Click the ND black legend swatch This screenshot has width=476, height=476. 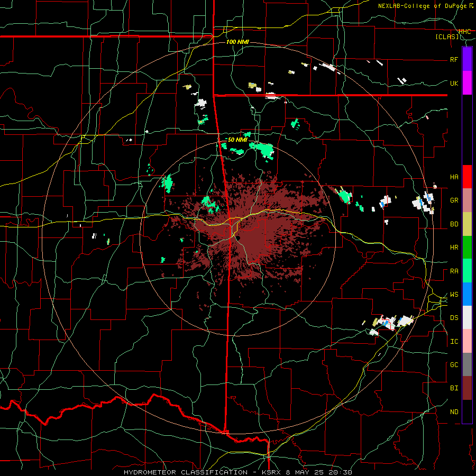pyautogui.click(x=467, y=411)
